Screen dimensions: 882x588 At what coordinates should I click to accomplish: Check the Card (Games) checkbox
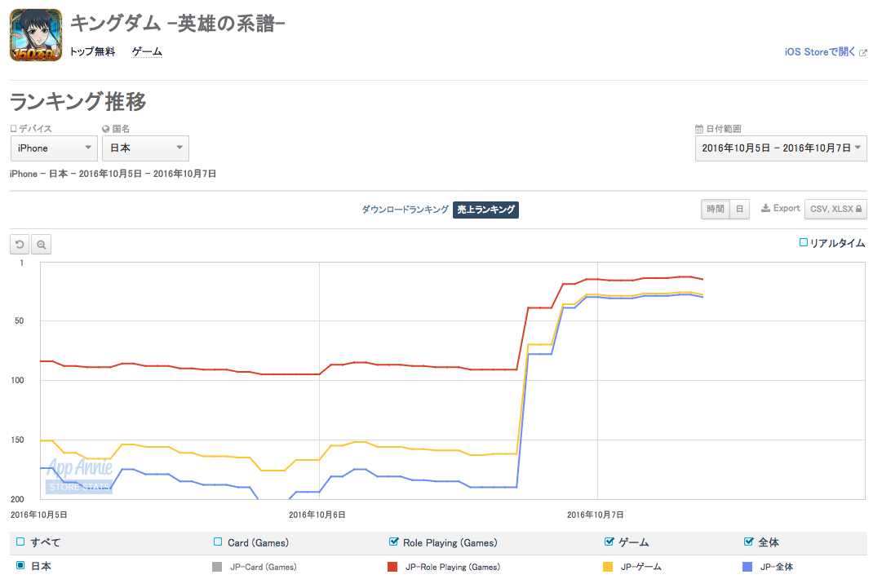[218, 542]
